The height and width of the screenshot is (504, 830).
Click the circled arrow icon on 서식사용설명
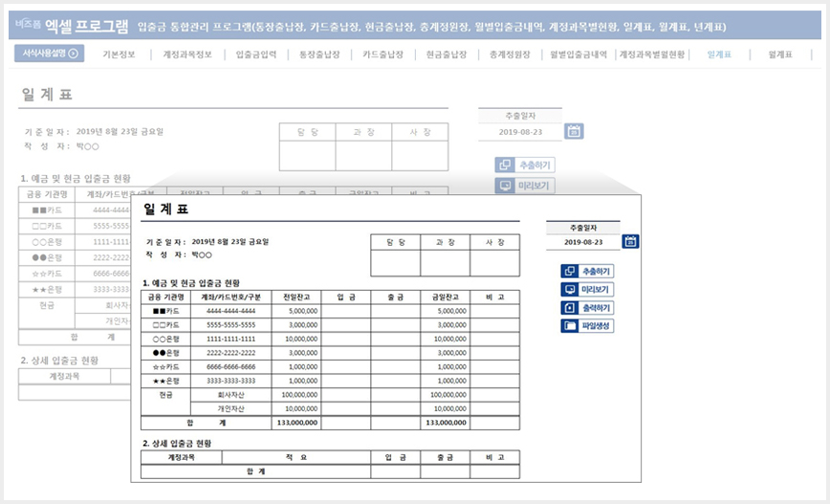[74, 54]
